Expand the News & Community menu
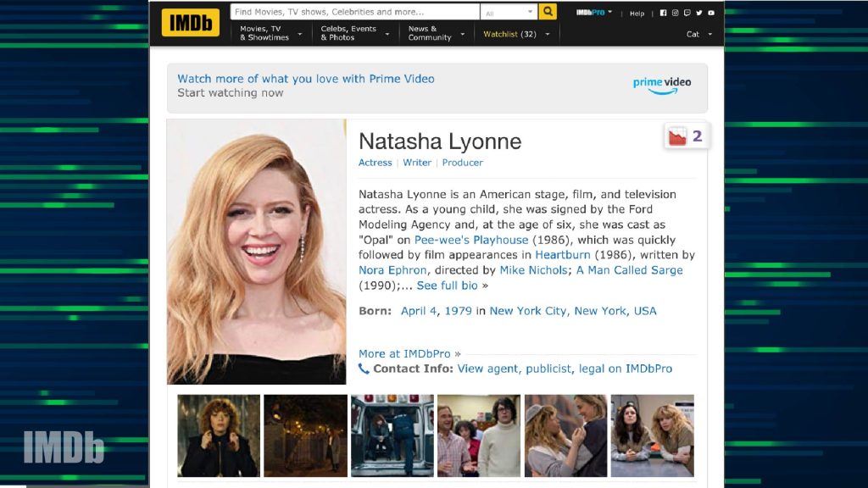This screenshot has height=488, width=868. point(436,33)
